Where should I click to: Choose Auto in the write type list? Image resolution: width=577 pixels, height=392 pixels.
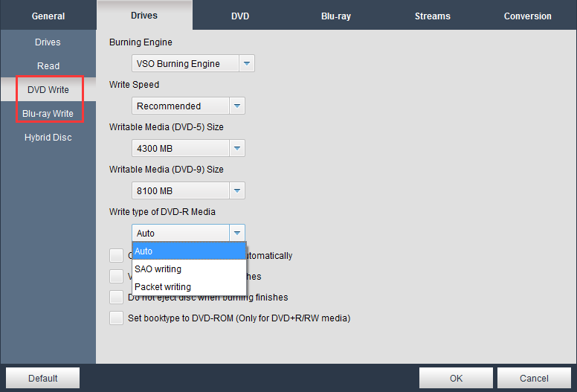pyautogui.click(x=189, y=251)
